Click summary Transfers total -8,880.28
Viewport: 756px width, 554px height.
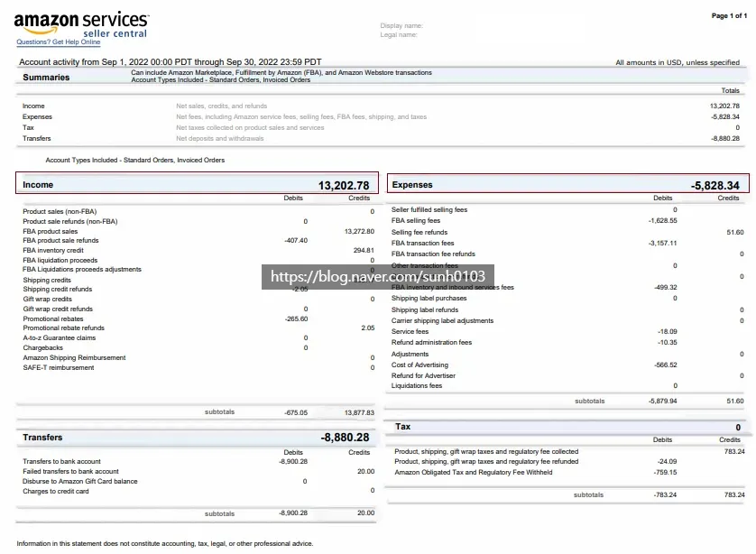[x=724, y=138]
